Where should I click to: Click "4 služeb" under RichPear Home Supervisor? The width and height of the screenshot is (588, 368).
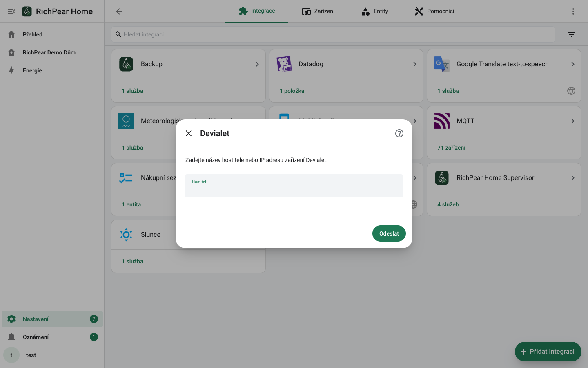click(x=448, y=204)
